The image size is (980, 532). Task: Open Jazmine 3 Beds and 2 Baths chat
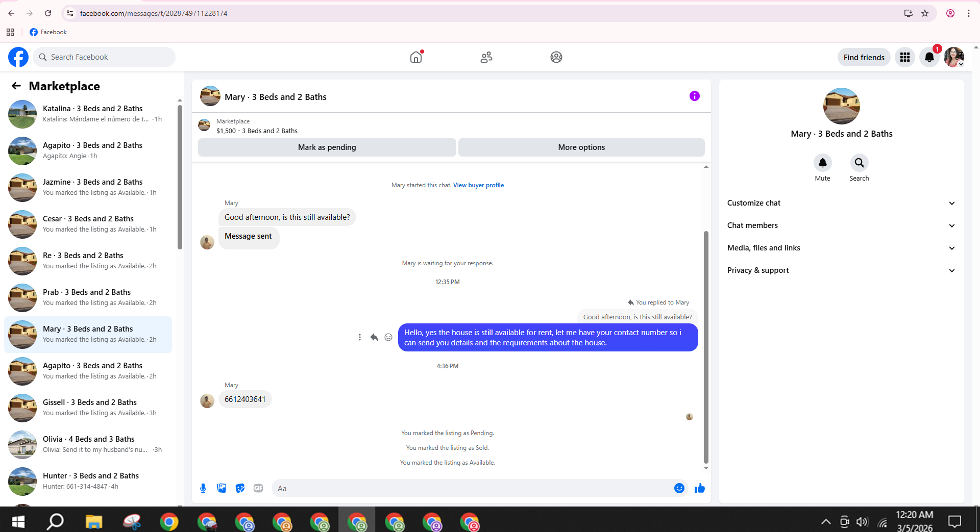pos(88,187)
